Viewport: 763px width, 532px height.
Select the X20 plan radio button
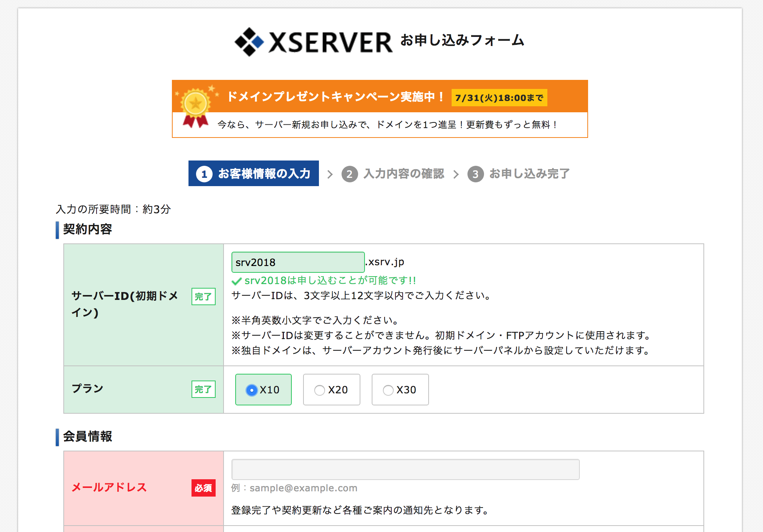tap(320, 390)
